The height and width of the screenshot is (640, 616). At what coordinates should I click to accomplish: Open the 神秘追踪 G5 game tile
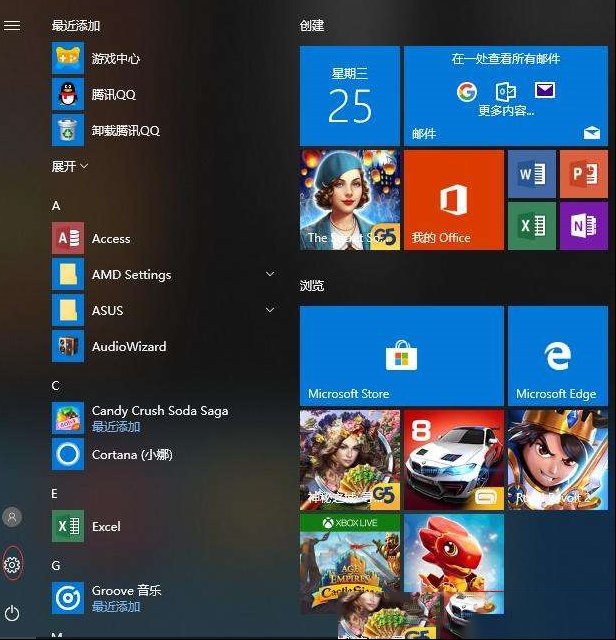(350, 460)
